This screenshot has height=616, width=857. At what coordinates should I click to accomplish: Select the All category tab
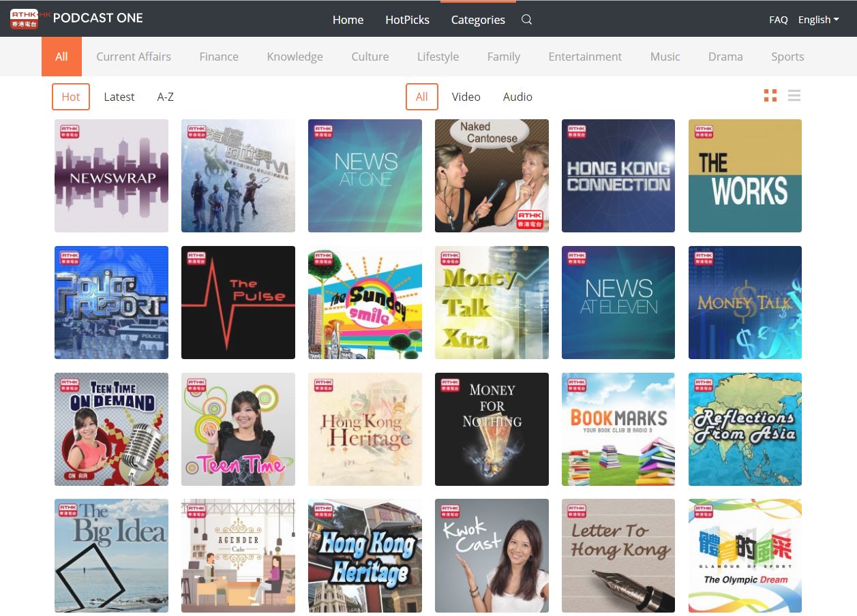[61, 57]
